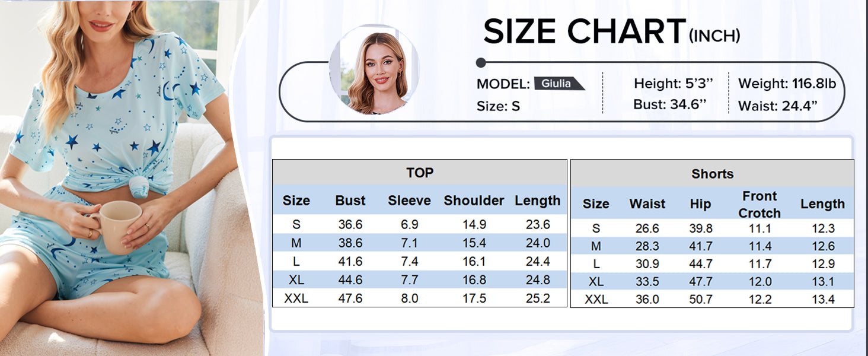Click the 16.8 shoulder value for XL
Screen dimensions: 868x356
click(474, 280)
